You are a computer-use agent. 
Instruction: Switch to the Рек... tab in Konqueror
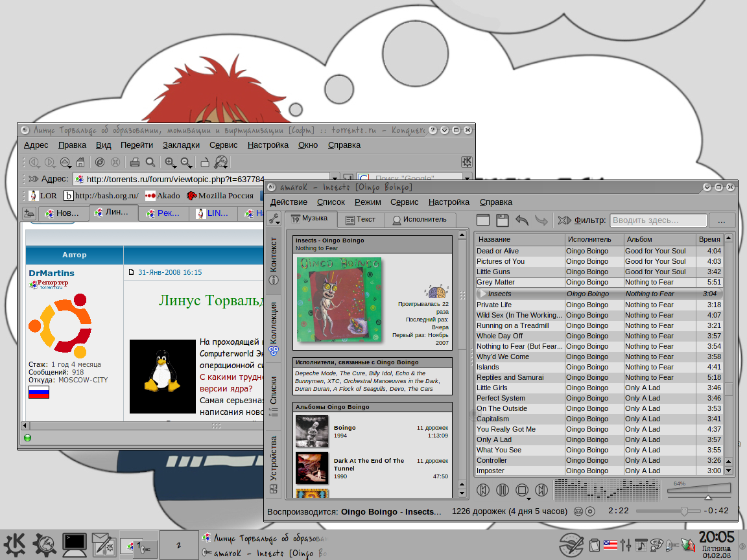163,213
